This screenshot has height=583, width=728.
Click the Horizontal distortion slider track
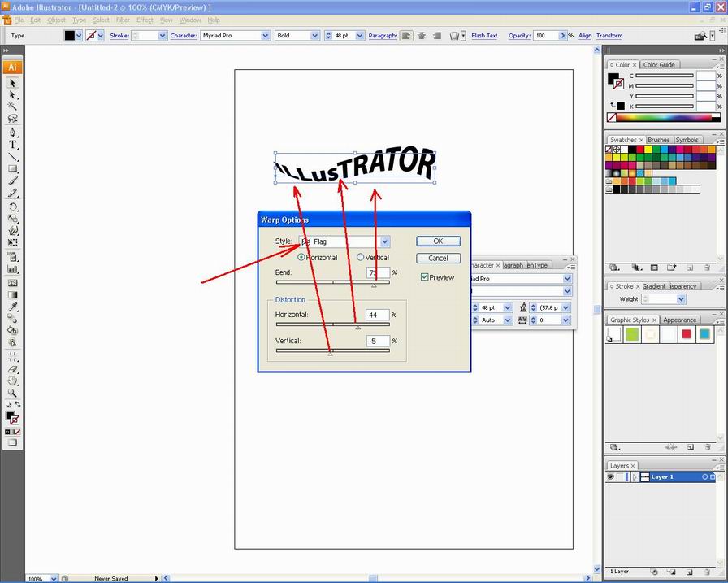[333, 324]
